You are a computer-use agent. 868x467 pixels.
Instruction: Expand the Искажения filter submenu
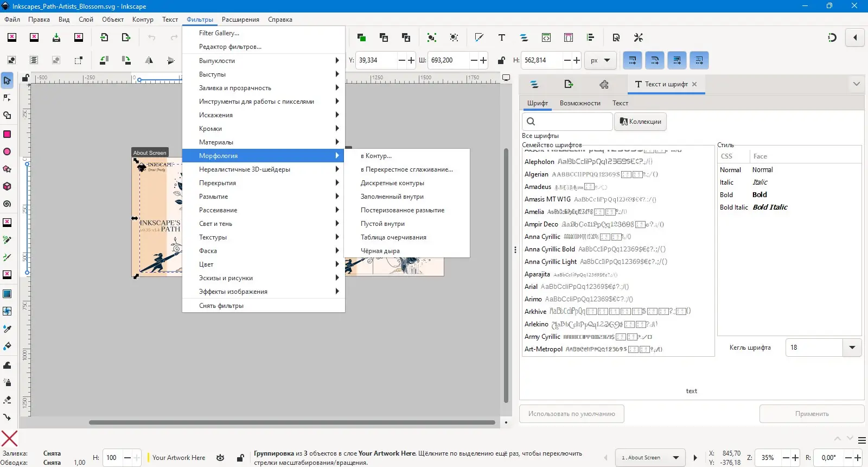point(264,115)
